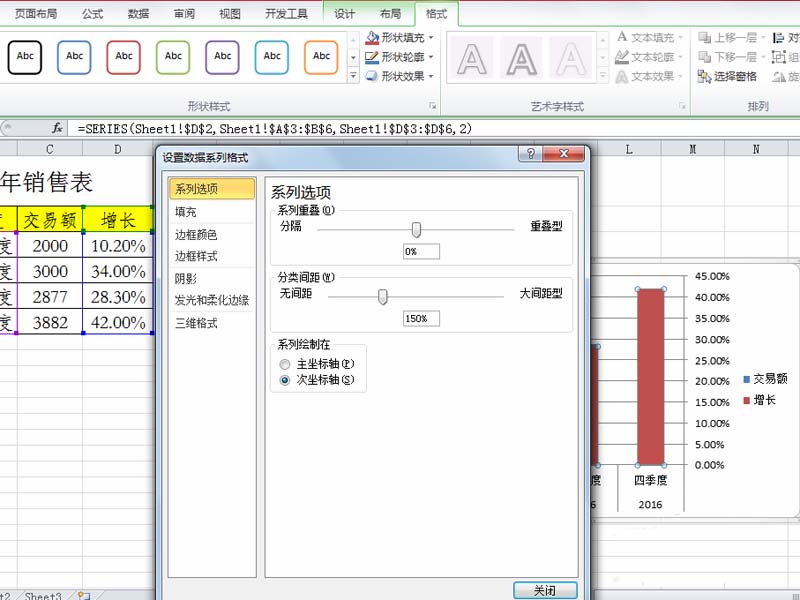
Task: Click the 系列重叠 percentage input field
Action: tap(421, 252)
